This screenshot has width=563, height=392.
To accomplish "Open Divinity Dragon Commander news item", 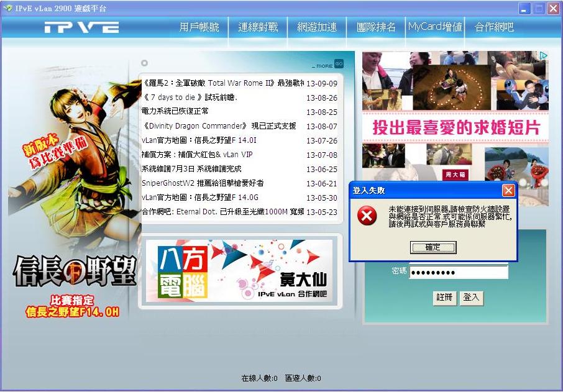I will click(x=219, y=126).
